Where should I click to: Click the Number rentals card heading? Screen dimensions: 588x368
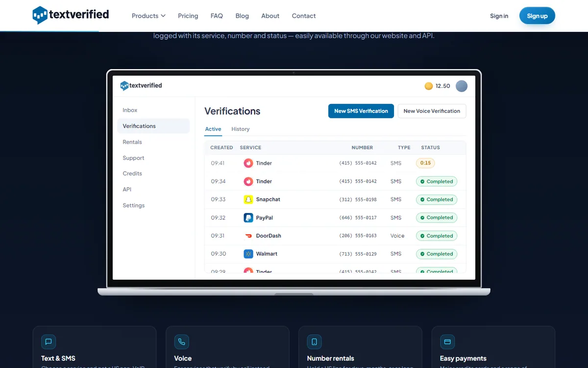[x=331, y=358]
